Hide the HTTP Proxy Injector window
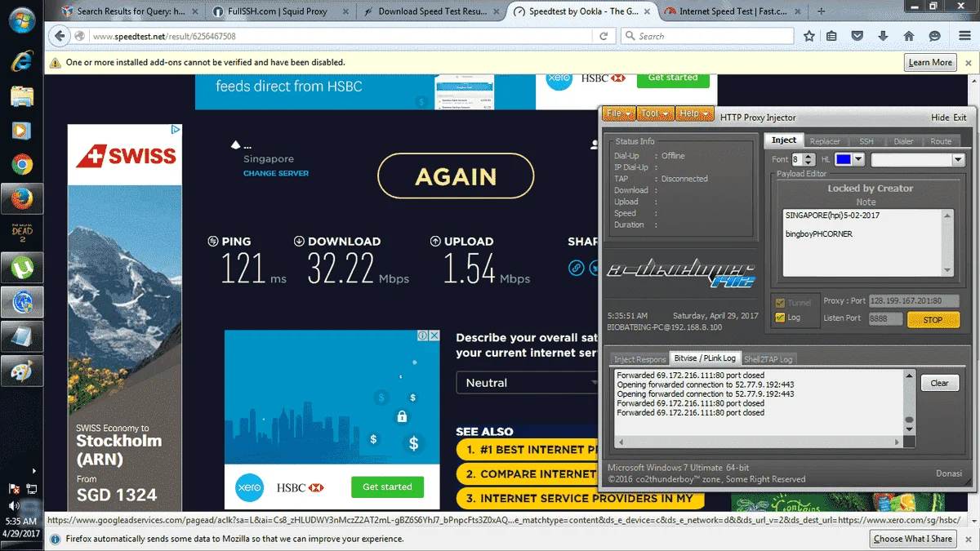The height and width of the screenshot is (551, 980). click(x=940, y=118)
